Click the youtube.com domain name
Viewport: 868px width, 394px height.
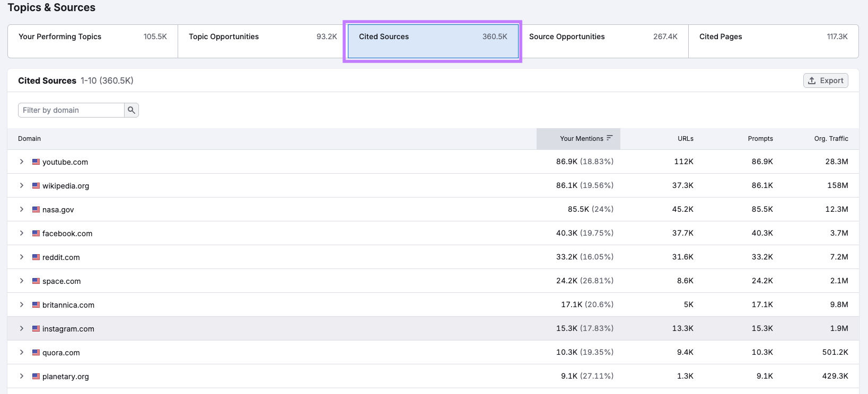click(65, 162)
